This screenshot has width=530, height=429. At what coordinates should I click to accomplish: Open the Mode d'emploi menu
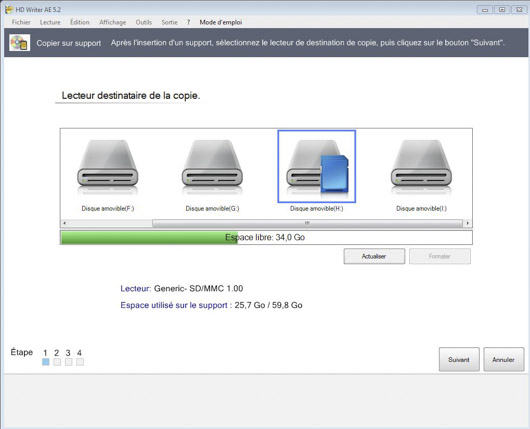(221, 22)
